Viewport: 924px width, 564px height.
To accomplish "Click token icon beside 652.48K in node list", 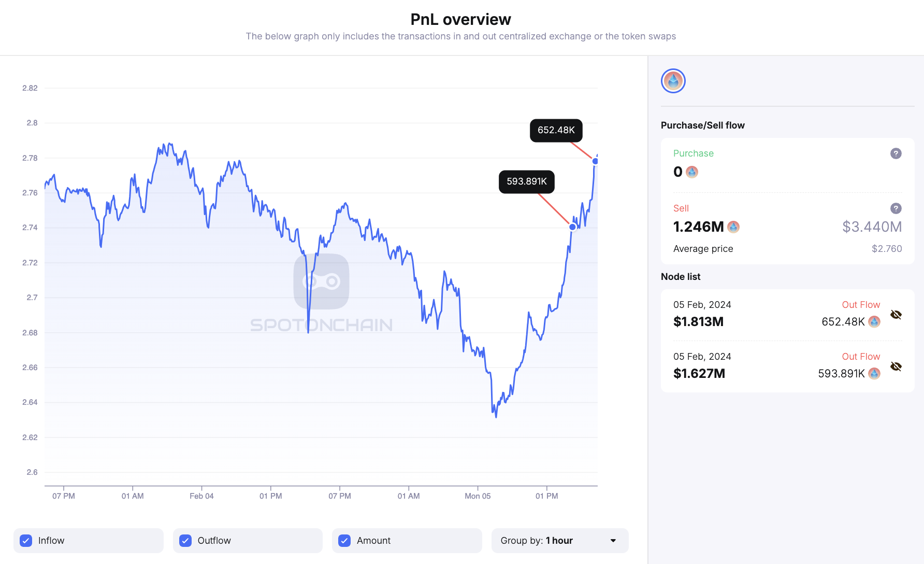I will tap(874, 322).
